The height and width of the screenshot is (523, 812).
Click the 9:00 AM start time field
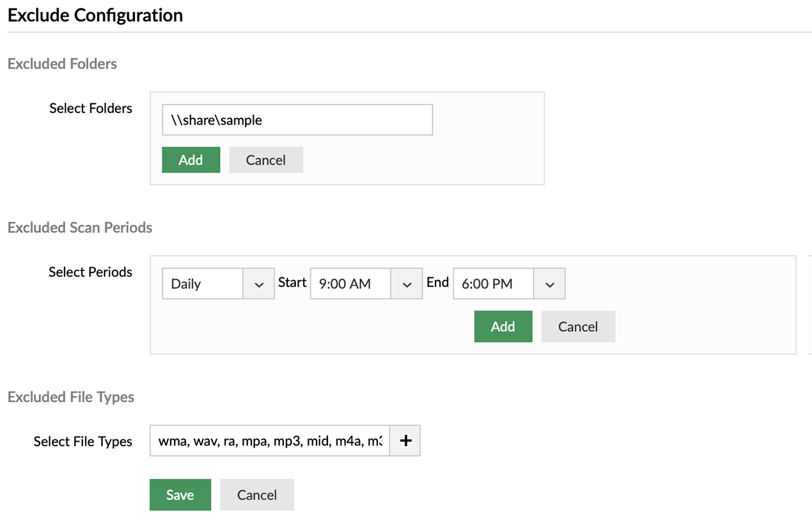[350, 284]
